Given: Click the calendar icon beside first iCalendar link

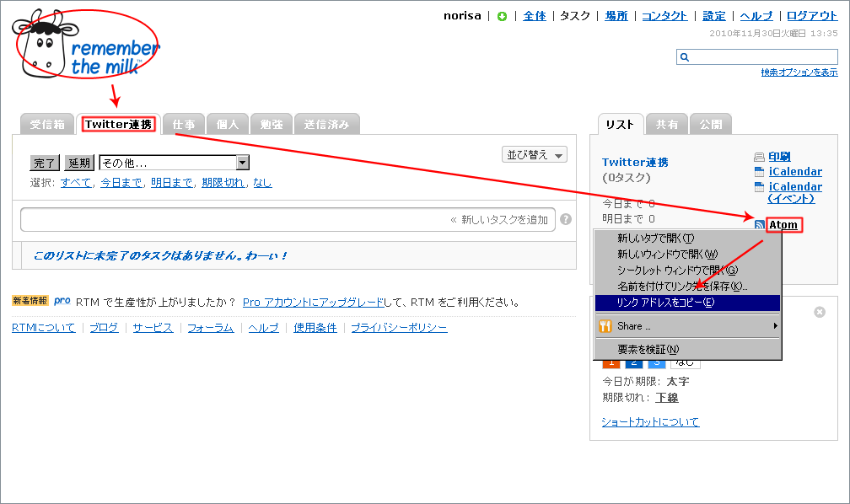Looking at the screenshot, I should (759, 172).
